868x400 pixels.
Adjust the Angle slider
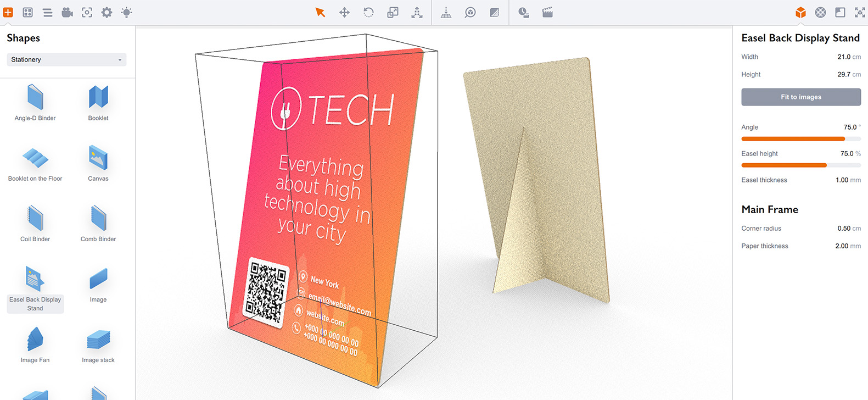tap(801, 139)
